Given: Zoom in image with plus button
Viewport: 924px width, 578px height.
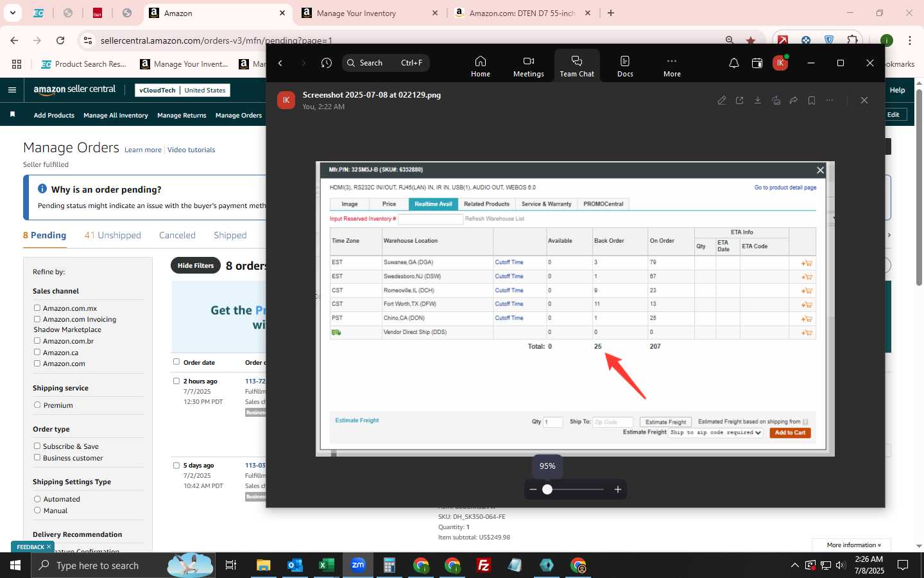Looking at the screenshot, I should [618, 489].
